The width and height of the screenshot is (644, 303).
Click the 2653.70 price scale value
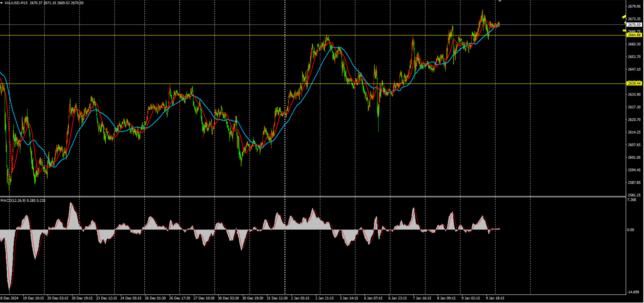(634, 57)
